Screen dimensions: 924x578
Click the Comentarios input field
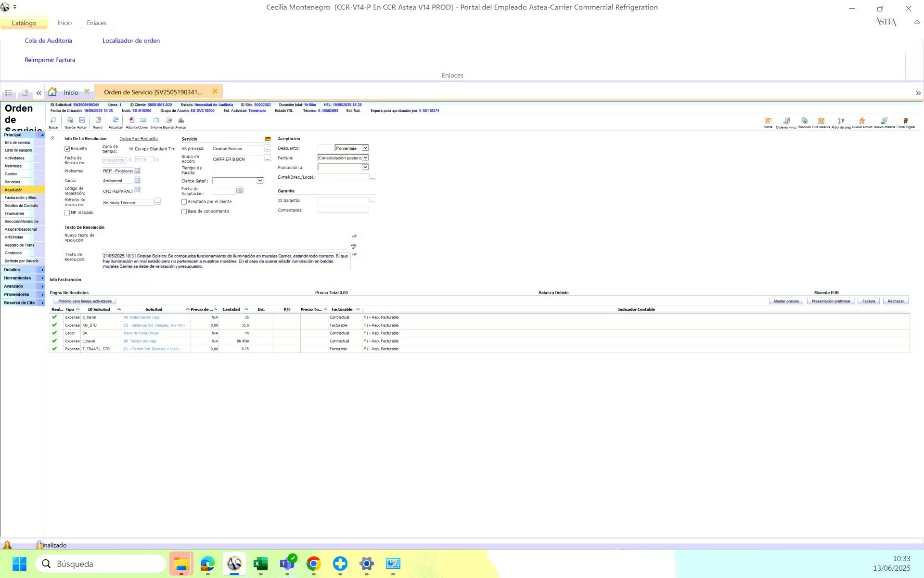pyautogui.click(x=343, y=210)
